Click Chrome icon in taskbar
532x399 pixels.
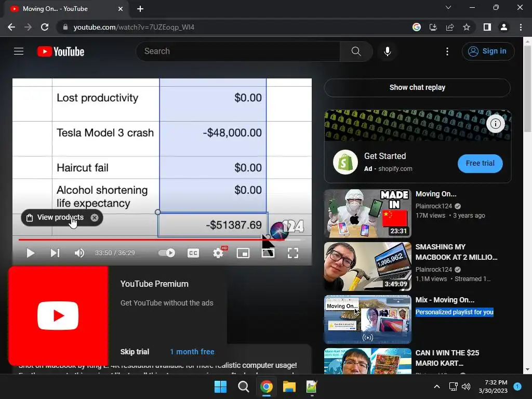point(267,387)
